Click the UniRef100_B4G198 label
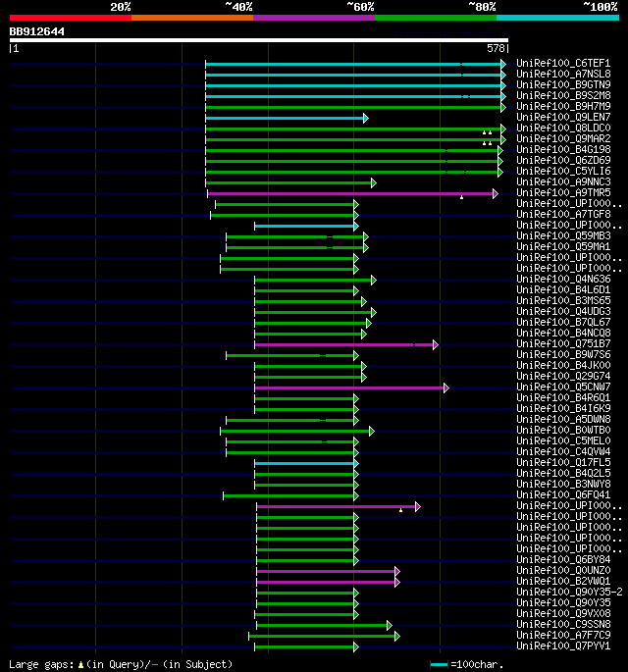Viewport: 628px width, 672px height. coord(563,149)
